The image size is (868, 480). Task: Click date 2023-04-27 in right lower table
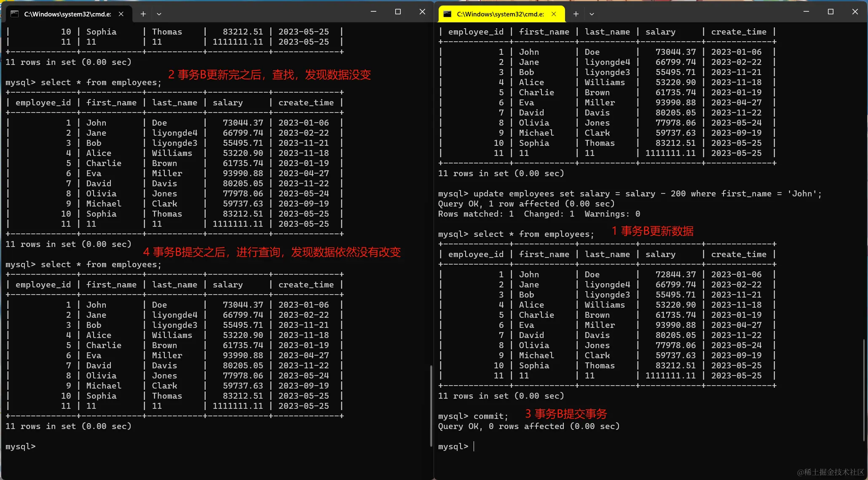(736, 325)
